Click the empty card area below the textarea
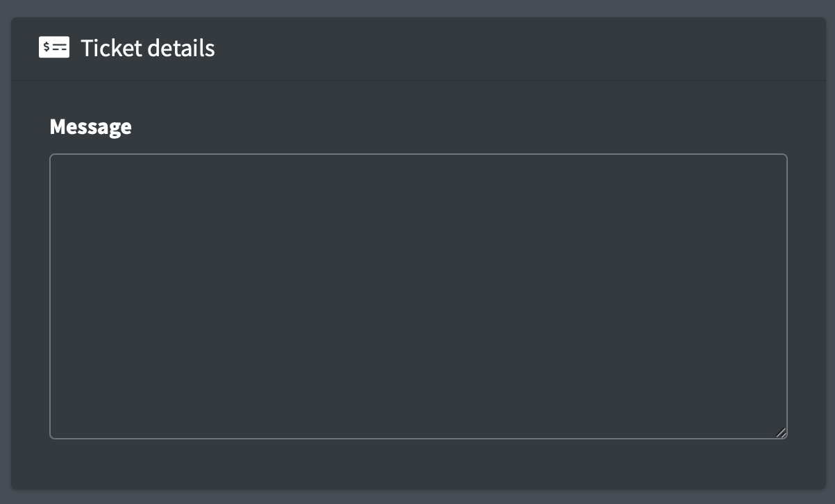 (418, 464)
